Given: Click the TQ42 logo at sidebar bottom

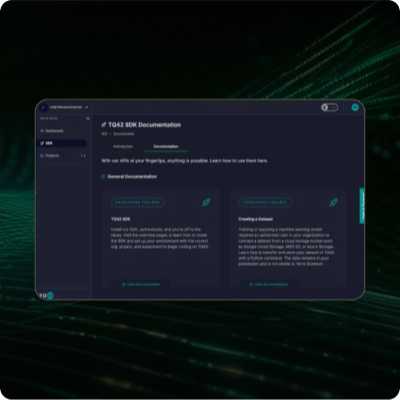Looking at the screenshot, I should [46, 295].
